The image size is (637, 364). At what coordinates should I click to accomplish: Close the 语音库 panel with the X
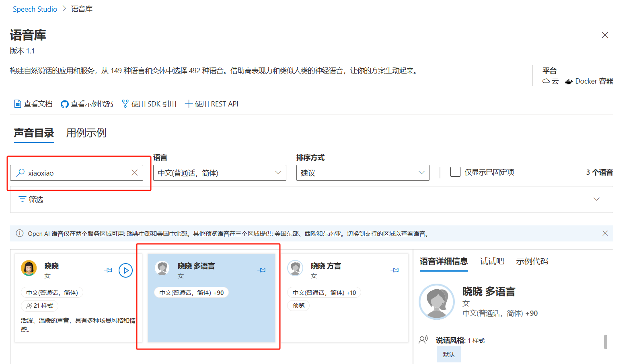(x=605, y=35)
